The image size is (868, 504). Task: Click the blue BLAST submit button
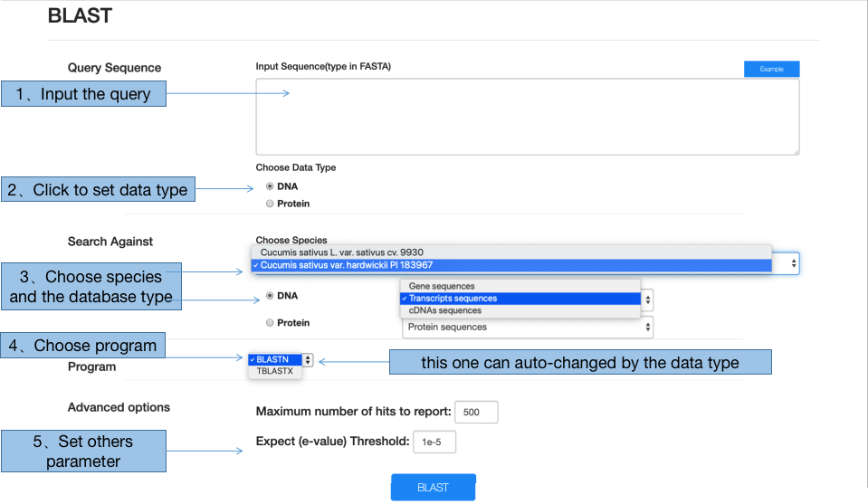pos(433,488)
